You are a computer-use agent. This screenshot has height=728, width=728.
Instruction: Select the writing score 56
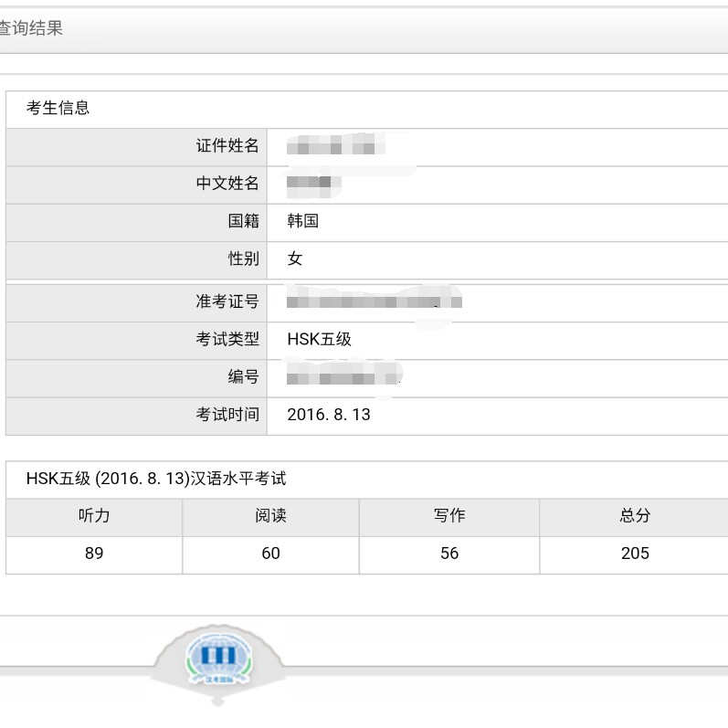click(449, 554)
